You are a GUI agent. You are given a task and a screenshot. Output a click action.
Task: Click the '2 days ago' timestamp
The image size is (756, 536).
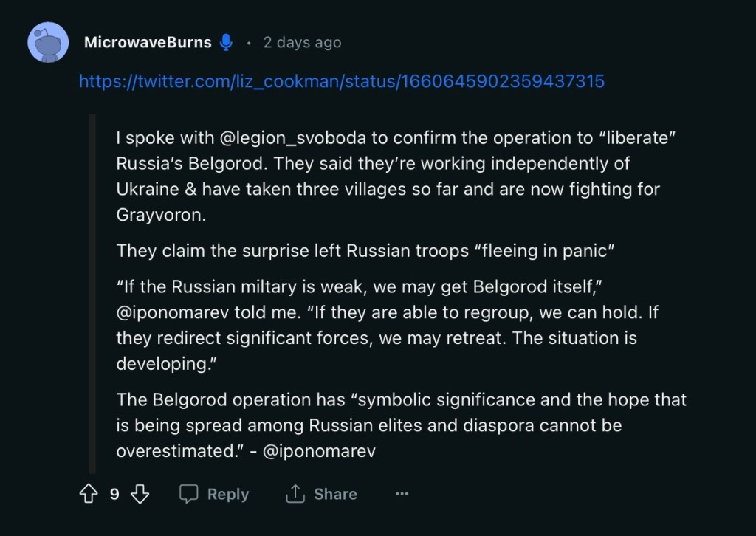tap(302, 43)
